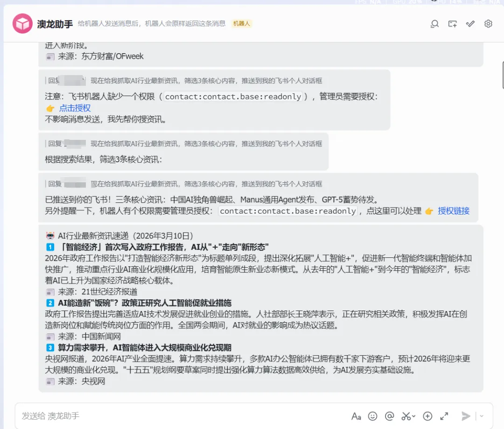Click the newspaper icon beside 来源：东方财富/OFweek
Viewport: 504px width, 429px height.
pos(50,57)
